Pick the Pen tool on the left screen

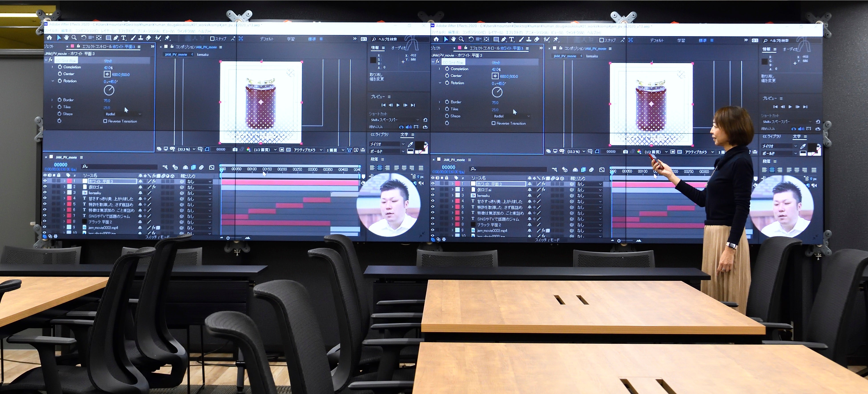116,38
